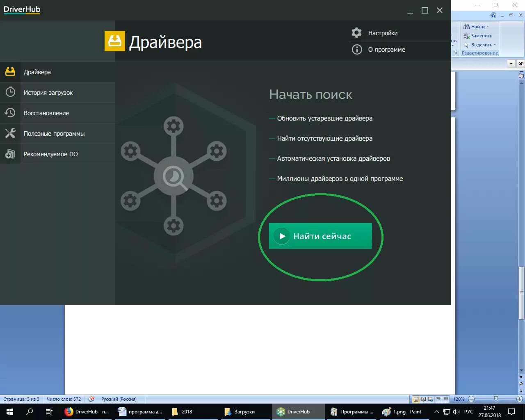
Task: Switch to Print Layout view in Word
Action: [416, 399]
